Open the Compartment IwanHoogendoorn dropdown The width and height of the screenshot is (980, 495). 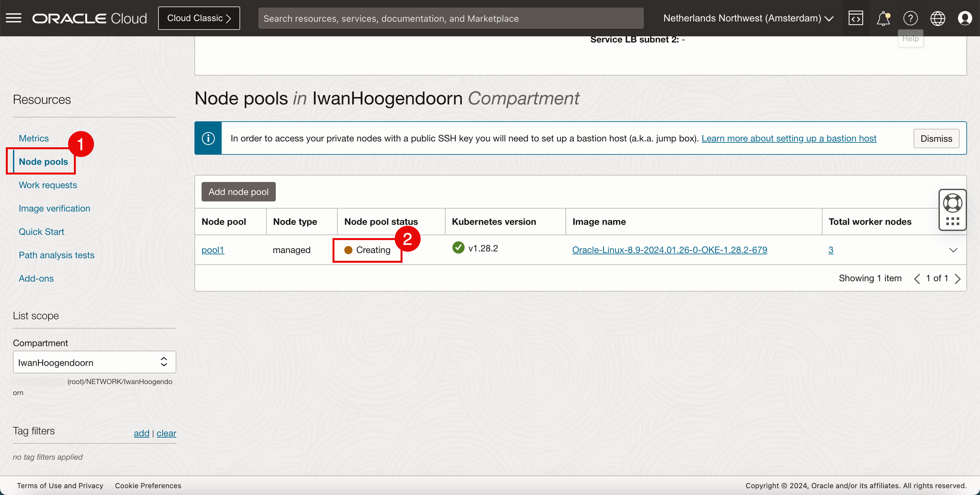(94, 362)
